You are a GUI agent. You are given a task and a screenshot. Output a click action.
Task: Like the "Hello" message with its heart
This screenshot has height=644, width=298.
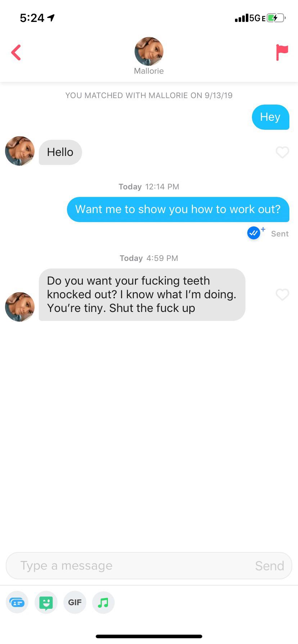282,152
